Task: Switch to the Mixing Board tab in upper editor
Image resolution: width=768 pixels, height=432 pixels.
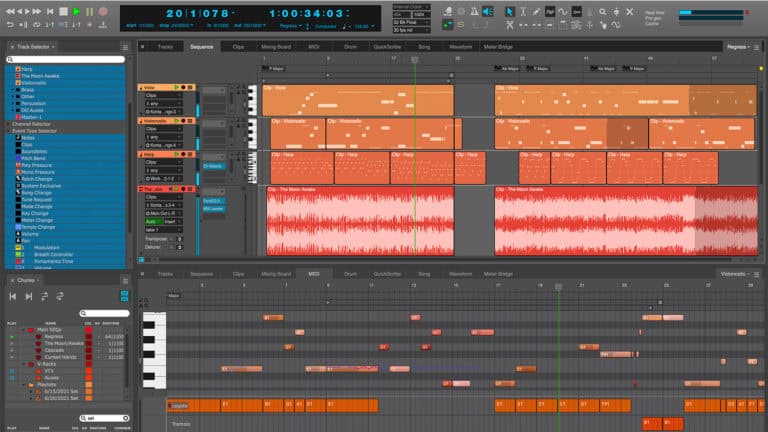Action: [276, 47]
